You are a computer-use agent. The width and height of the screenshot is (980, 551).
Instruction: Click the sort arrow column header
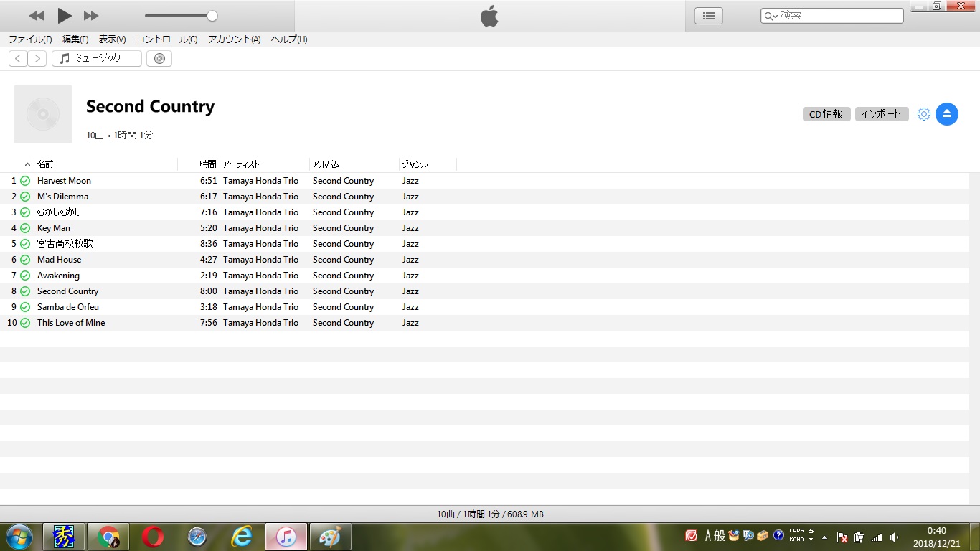(x=27, y=164)
